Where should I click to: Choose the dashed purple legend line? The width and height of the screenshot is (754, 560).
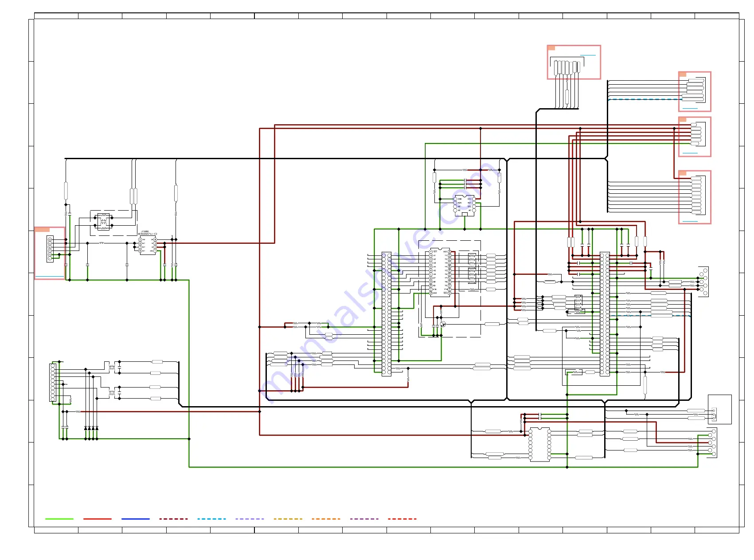[x=364, y=519]
